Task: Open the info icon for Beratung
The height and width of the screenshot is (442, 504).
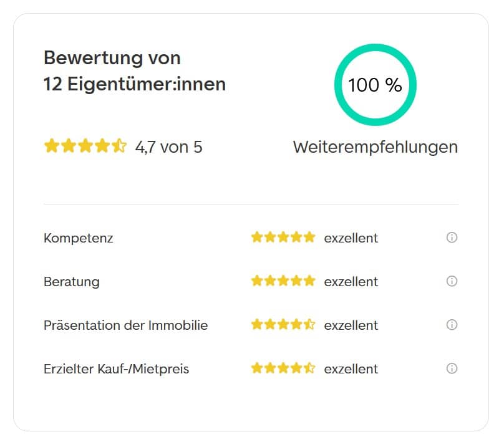Action: [x=452, y=281]
